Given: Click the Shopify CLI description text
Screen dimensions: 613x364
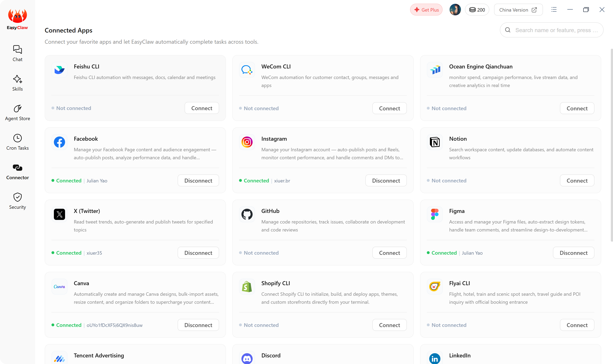Looking at the screenshot, I should 329,298.
